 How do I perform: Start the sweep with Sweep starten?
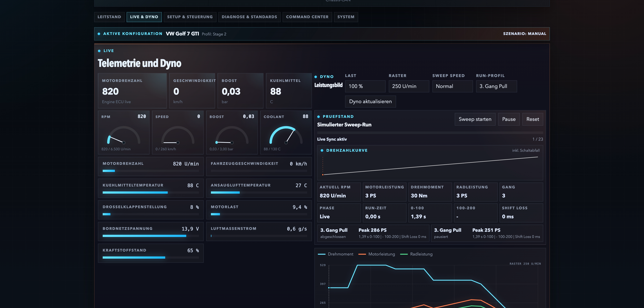[x=475, y=119]
